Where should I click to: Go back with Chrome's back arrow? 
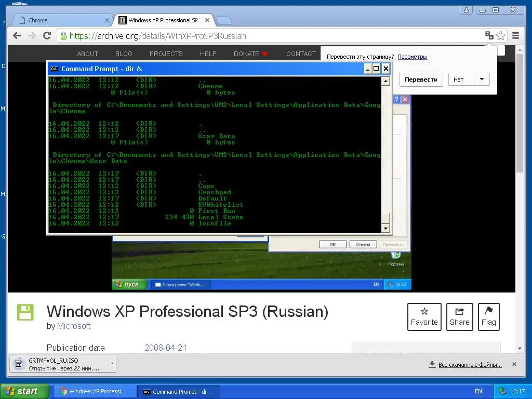[x=17, y=36]
